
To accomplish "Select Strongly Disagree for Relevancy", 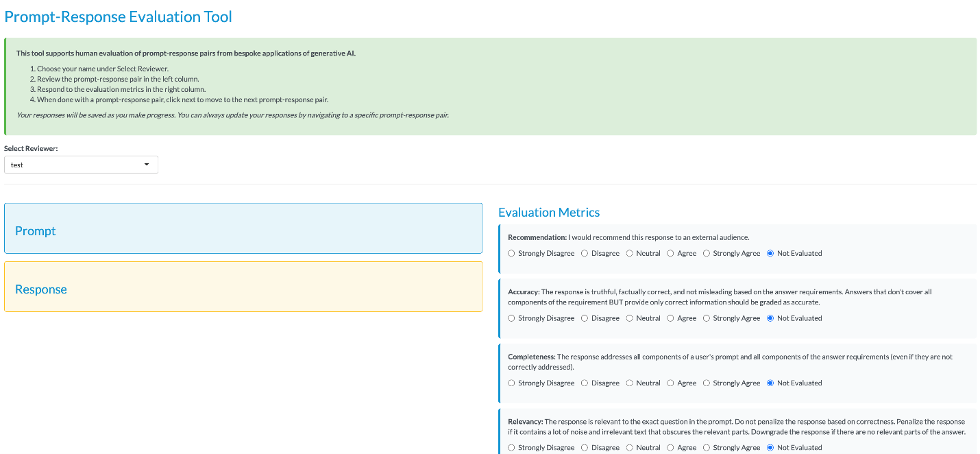I will click(x=511, y=447).
